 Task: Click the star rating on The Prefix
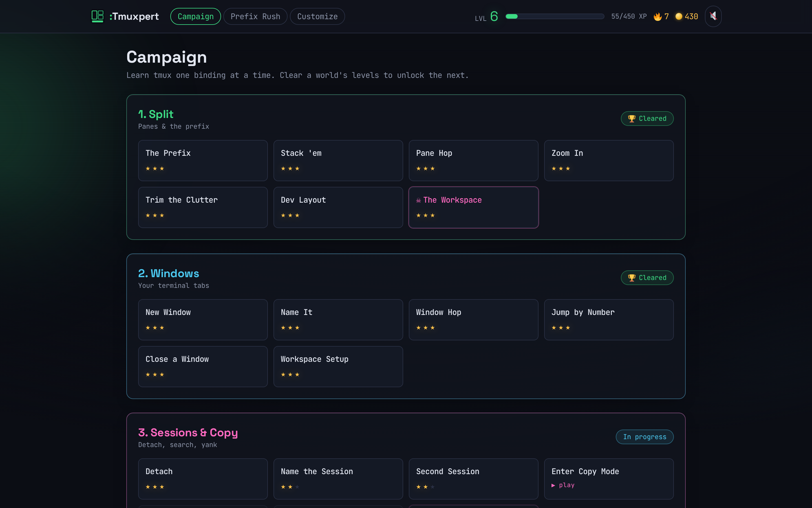[x=155, y=168]
